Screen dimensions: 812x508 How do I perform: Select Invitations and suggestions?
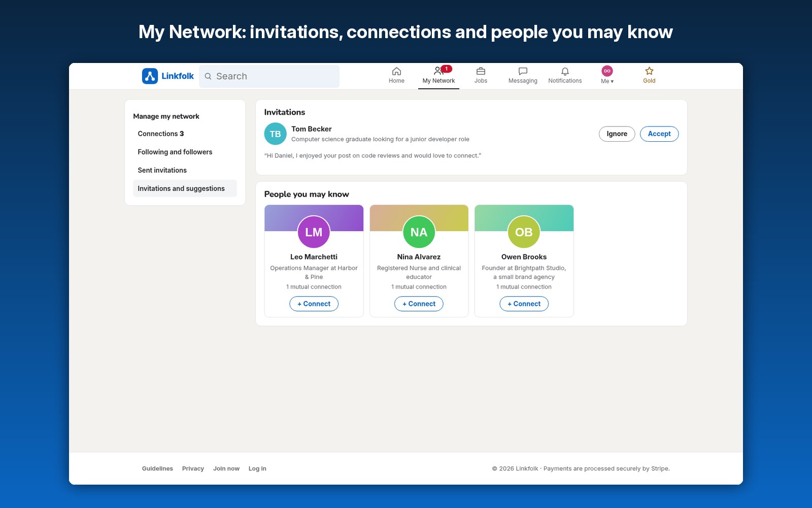[x=185, y=188]
